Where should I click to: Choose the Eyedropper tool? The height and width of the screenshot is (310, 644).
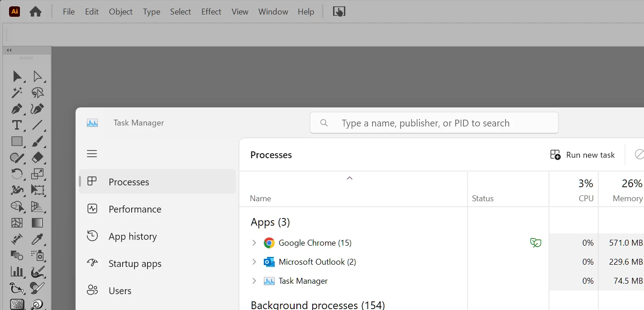[37, 239]
